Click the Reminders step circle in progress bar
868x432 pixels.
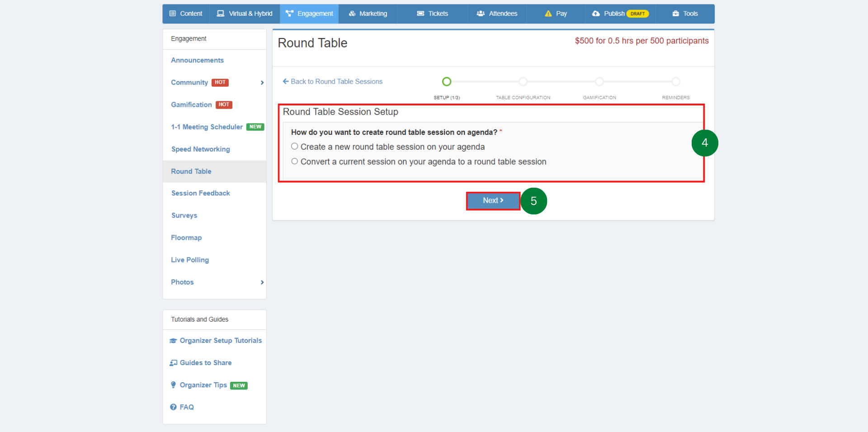pyautogui.click(x=676, y=81)
